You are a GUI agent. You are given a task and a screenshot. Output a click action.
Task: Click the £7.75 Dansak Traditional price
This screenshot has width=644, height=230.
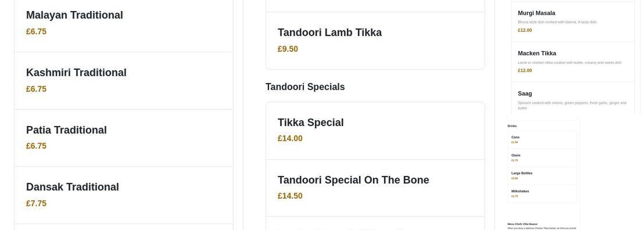click(36, 203)
